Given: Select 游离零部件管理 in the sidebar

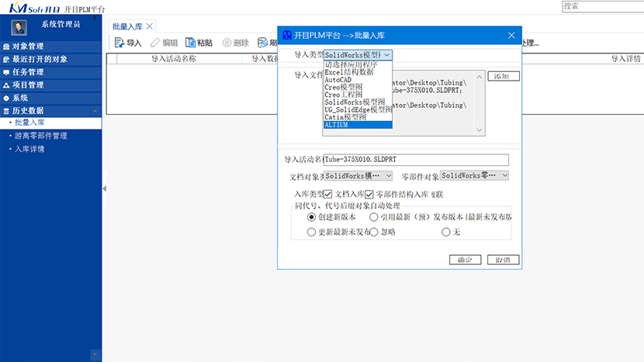Looking at the screenshot, I should 40,136.
